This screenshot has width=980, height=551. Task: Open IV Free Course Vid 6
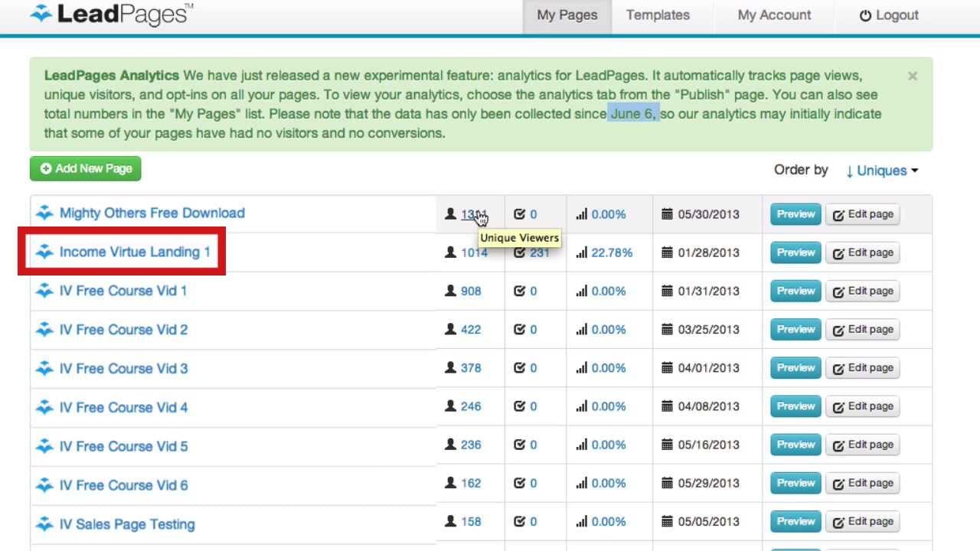[x=123, y=485]
